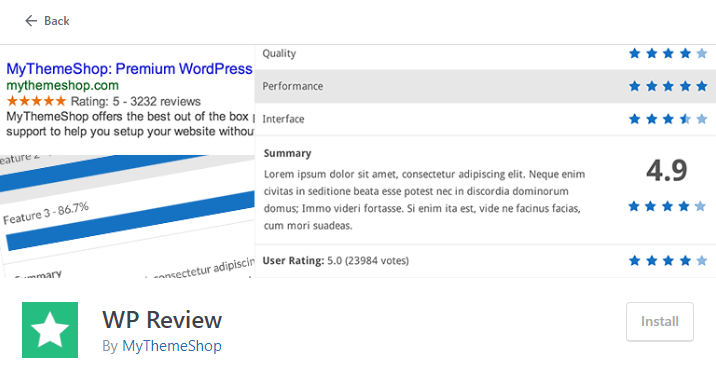Open MyThemeShop: Premium WordPress search title
The image size is (716, 379).
tap(129, 68)
